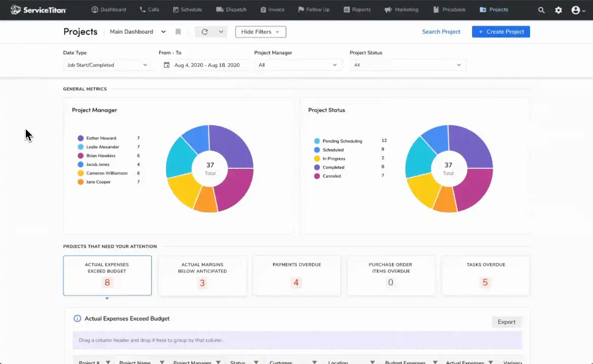Click the filter icon on the Project Name column
Viewport: 593px width, 364px height.
click(x=162, y=362)
